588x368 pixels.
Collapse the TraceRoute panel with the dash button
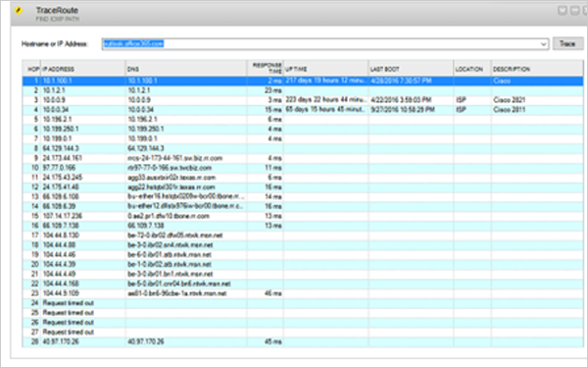574,11
